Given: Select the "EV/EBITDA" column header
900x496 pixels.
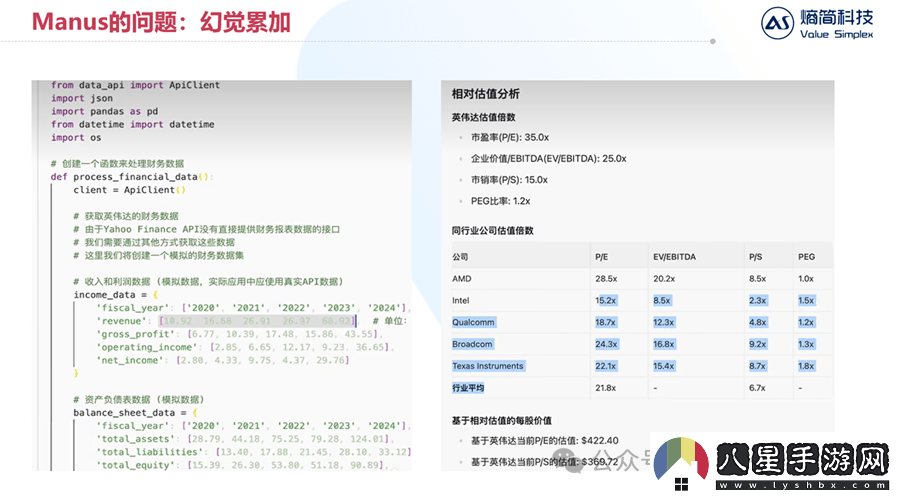Looking at the screenshot, I should coord(674,257).
